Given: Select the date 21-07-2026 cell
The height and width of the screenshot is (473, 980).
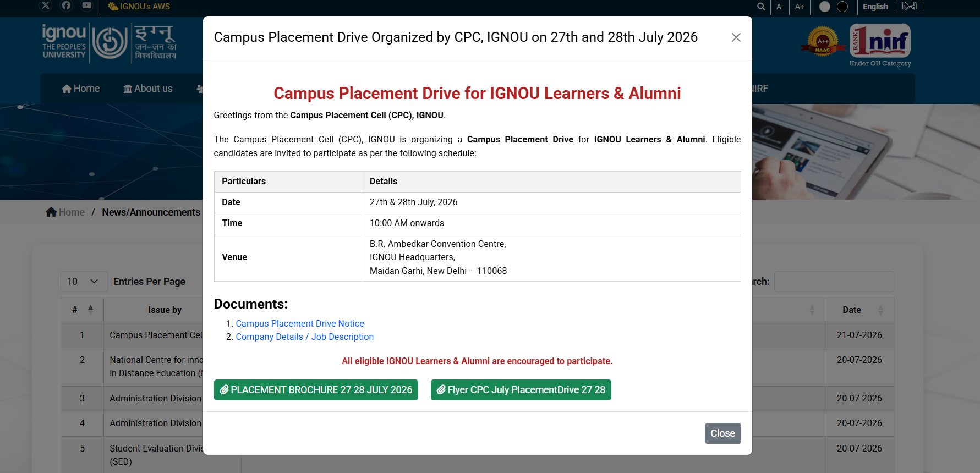Looking at the screenshot, I should (x=859, y=335).
